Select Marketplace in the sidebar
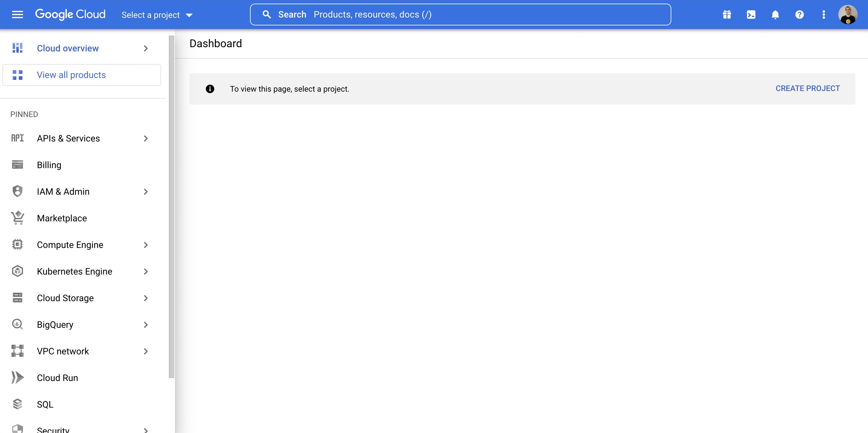Image resolution: width=868 pixels, height=433 pixels. (x=62, y=218)
